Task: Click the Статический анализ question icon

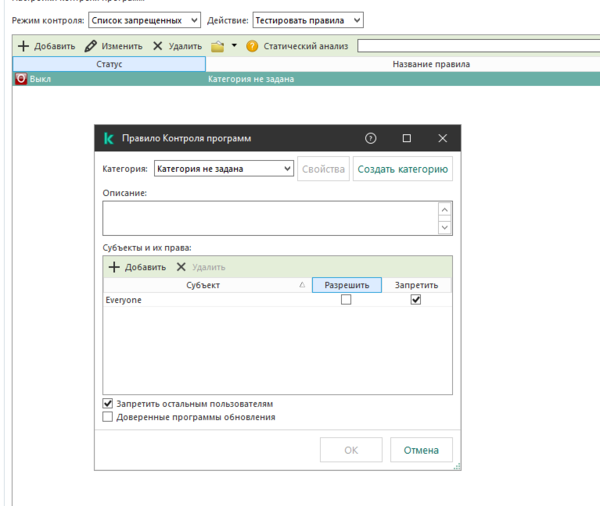Action: coord(252,46)
